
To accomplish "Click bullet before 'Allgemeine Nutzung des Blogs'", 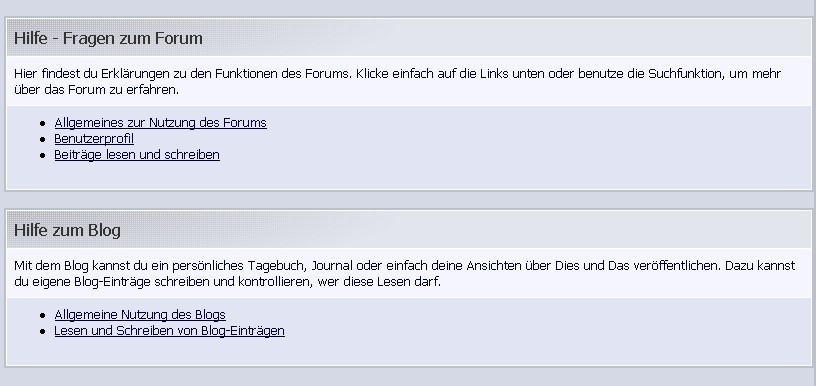I will tap(43, 315).
